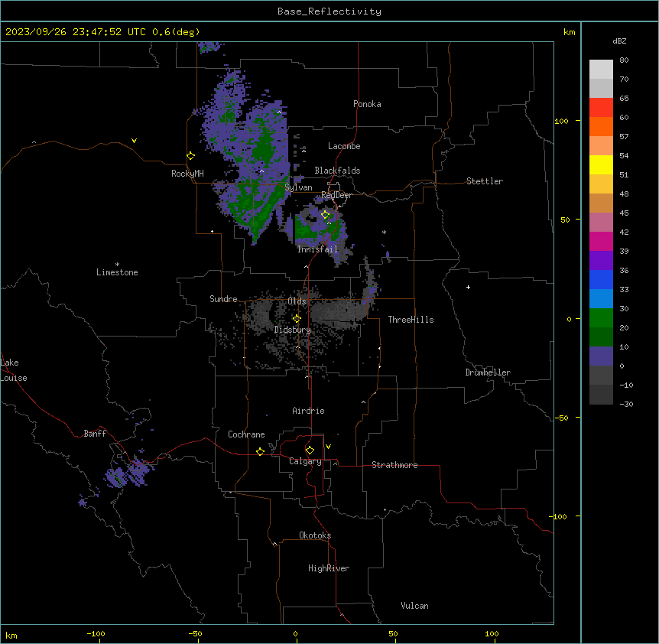Click the yellow diamond marker near Cochrane
This screenshot has height=644, width=659.
pyautogui.click(x=260, y=451)
